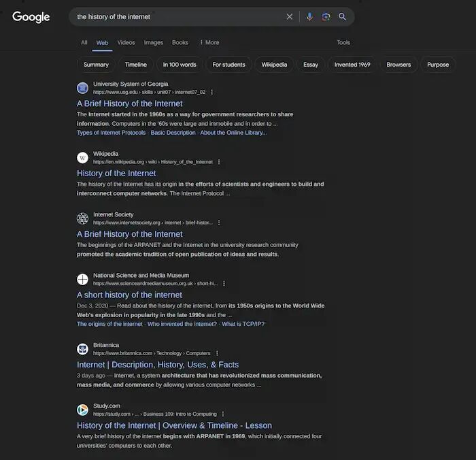The height and width of the screenshot is (460, 476).
Task: Select the Wikipedia filter chip
Action: [x=275, y=65]
